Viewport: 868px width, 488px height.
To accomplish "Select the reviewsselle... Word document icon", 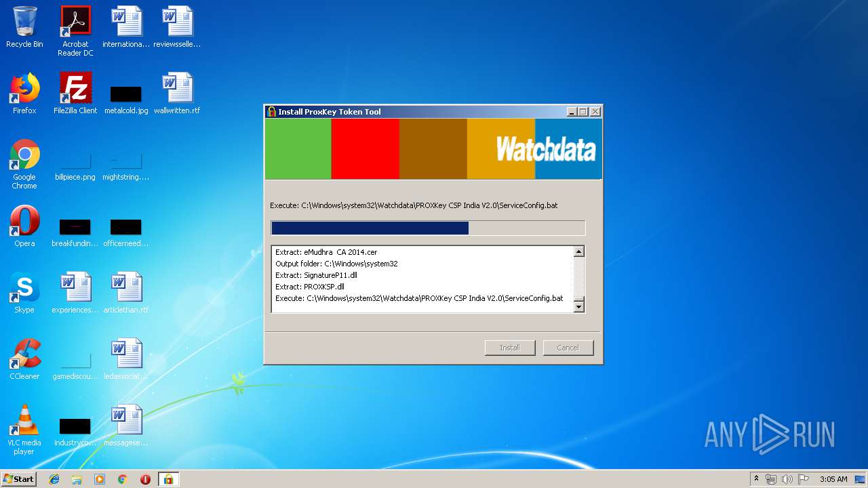I will (177, 28).
